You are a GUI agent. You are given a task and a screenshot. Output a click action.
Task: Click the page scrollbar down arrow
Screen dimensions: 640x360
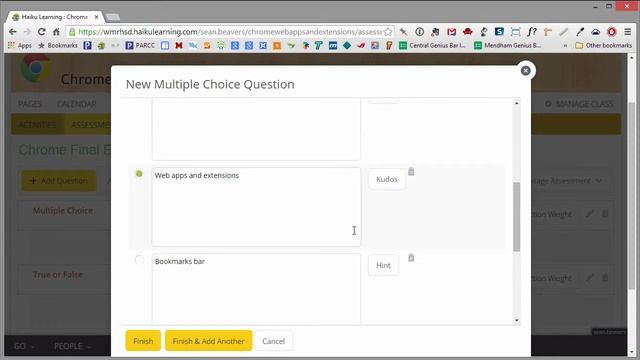tap(632, 351)
